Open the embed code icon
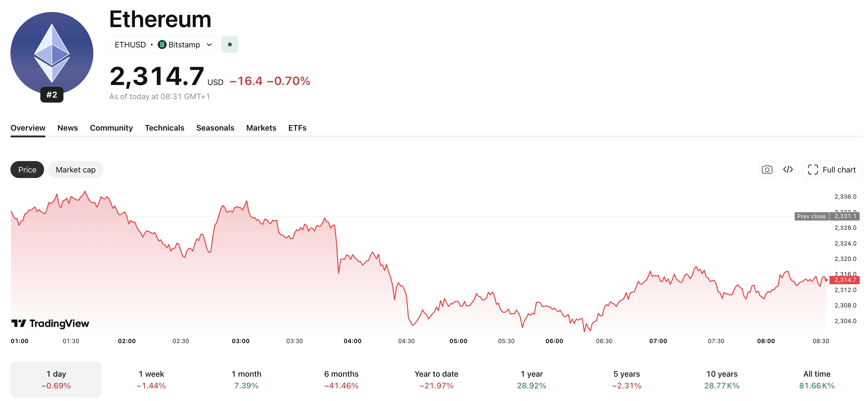This screenshot has width=868, height=401. 788,169
